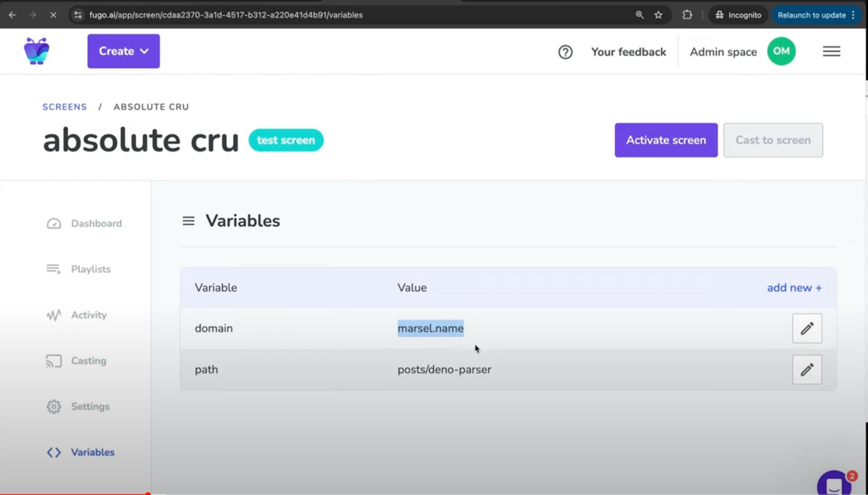The height and width of the screenshot is (495, 868).
Task: Open the top-right hamburger main menu
Action: [831, 52]
